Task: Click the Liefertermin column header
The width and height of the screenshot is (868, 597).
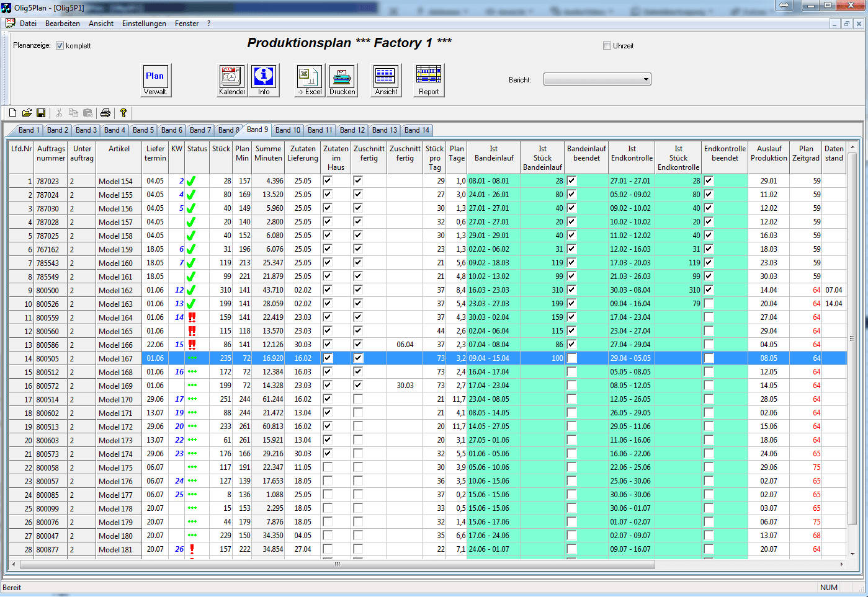Action: (x=155, y=153)
